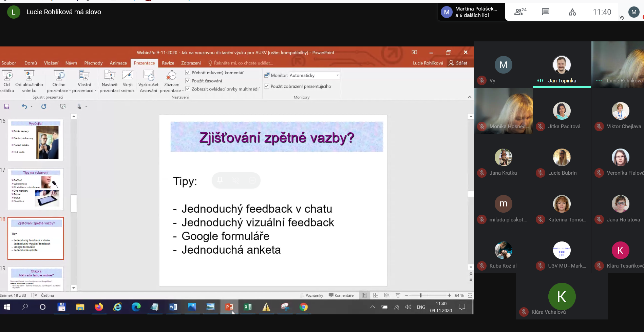Click the save icon in quick toolbar
Viewport: 644px width, 332px height.
click(x=7, y=106)
